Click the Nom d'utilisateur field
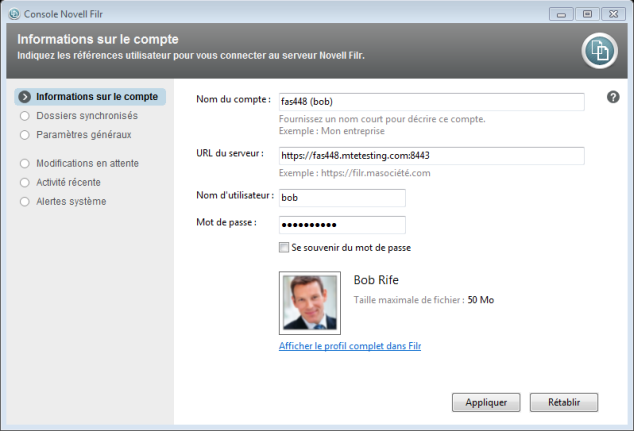 (342, 197)
